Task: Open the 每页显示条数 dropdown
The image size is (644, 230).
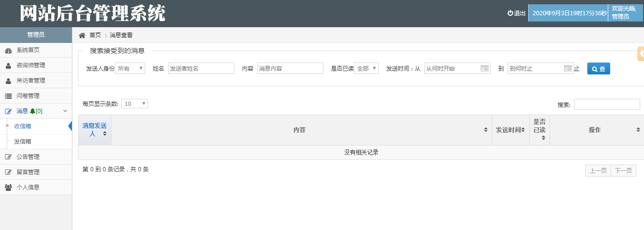Action: pyautogui.click(x=135, y=104)
